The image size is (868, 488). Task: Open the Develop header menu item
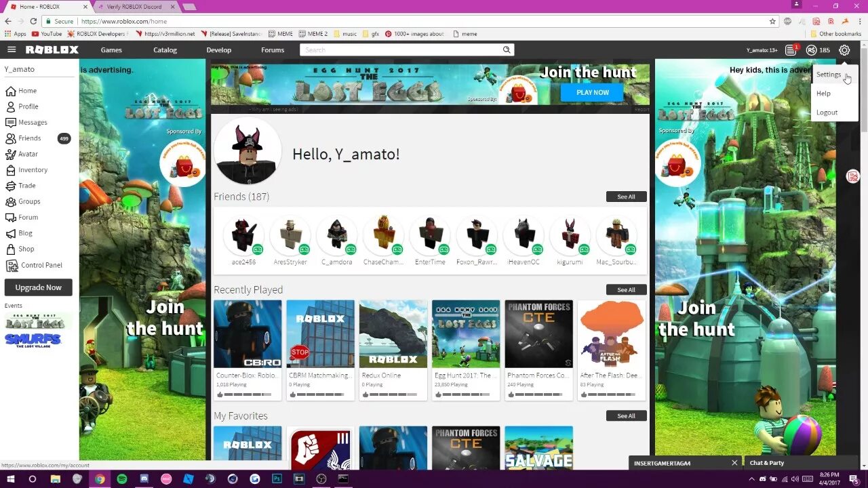(219, 50)
